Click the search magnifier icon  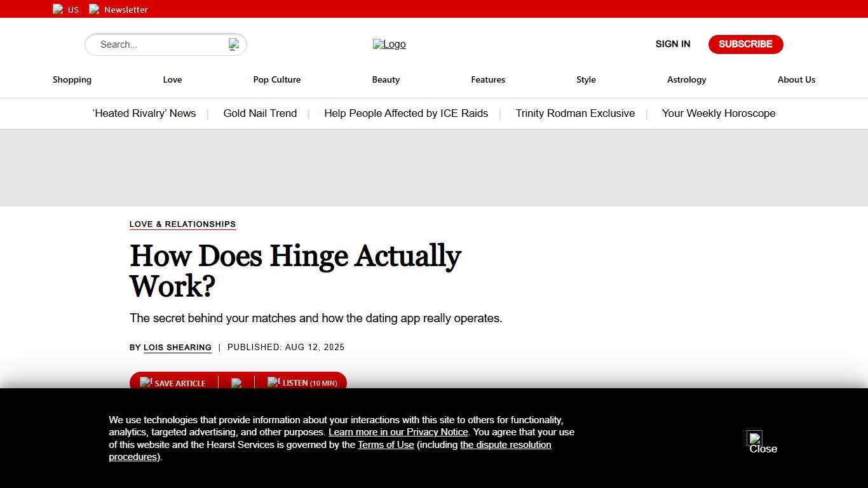tap(233, 44)
